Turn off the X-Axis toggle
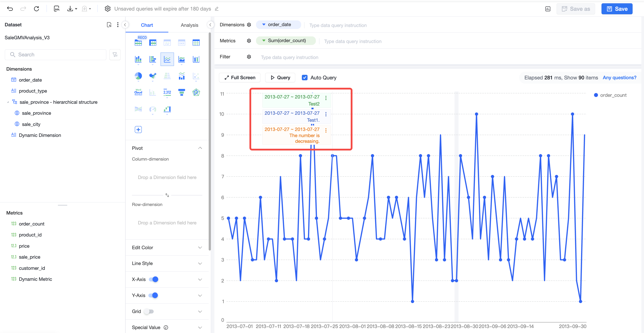The width and height of the screenshot is (644, 333). pos(153,279)
